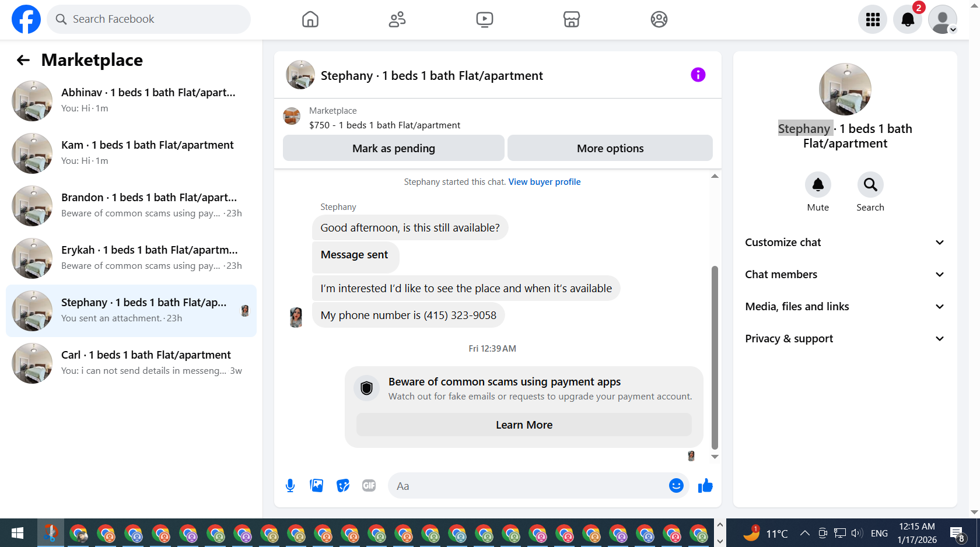Open the emoji picker
The image size is (980, 547).
click(676, 486)
